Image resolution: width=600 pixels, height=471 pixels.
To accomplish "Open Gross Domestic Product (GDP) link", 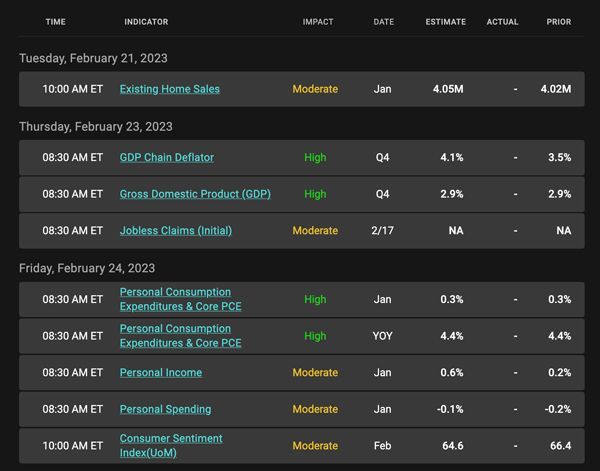I will [195, 194].
